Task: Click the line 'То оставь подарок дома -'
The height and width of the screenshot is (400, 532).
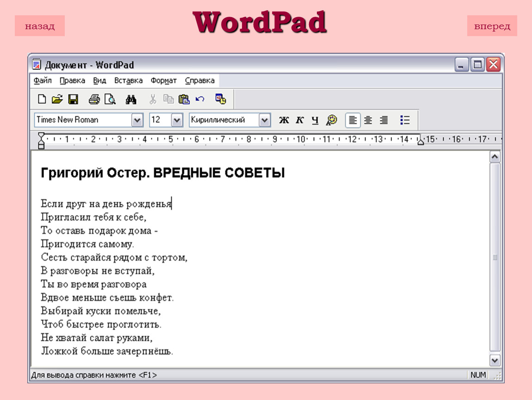Action: 99,231
